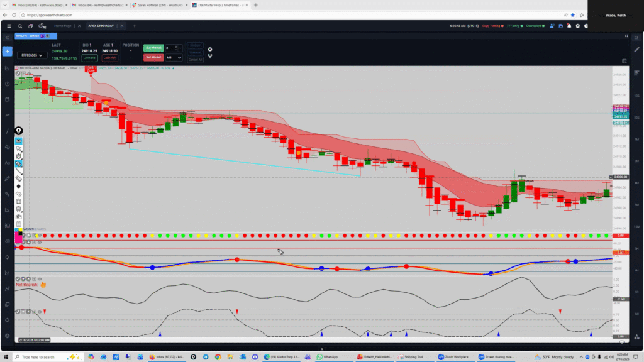The image size is (644, 362).
Task: Switch to the Home Page tab
Action: click(x=63, y=26)
